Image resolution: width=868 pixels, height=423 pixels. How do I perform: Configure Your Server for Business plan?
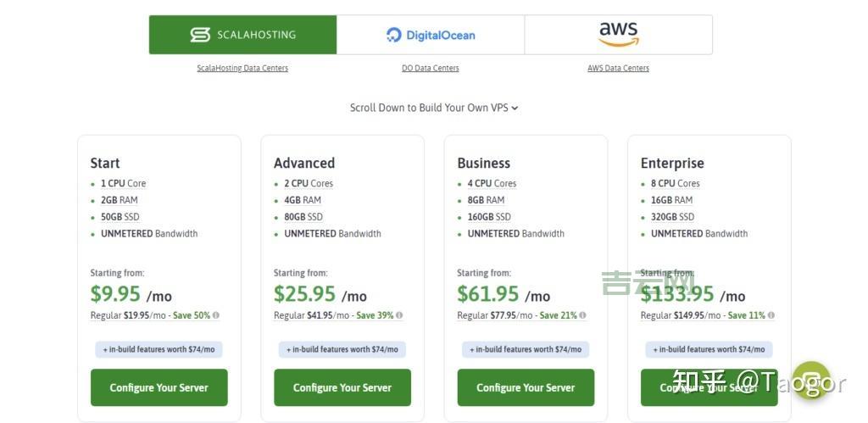[526, 387]
